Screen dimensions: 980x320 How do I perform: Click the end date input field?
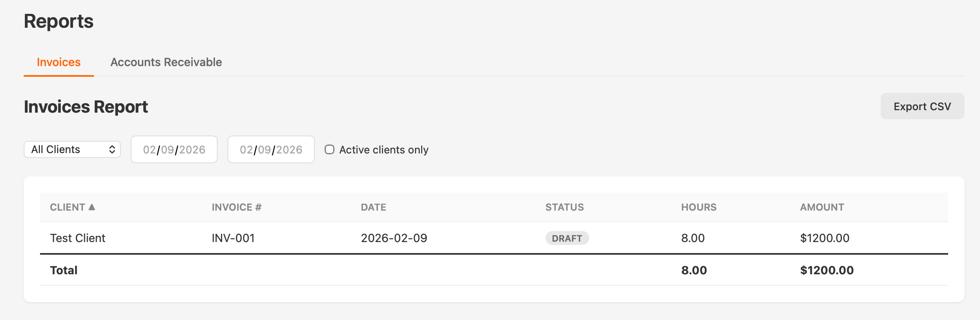pos(271,149)
